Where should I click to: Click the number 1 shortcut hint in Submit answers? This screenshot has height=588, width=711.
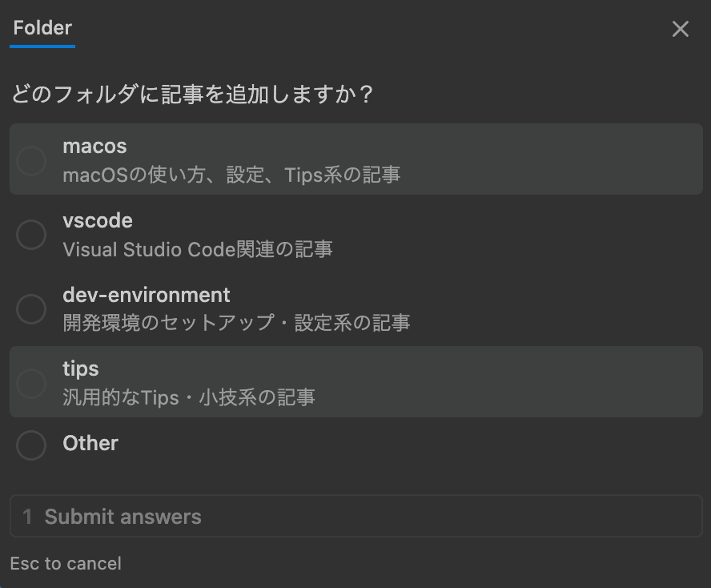(x=28, y=516)
